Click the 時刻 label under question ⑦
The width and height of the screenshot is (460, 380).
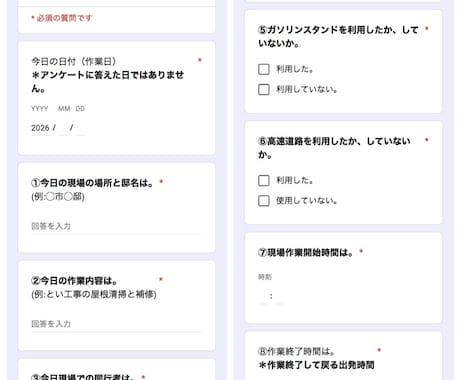(x=265, y=277)
